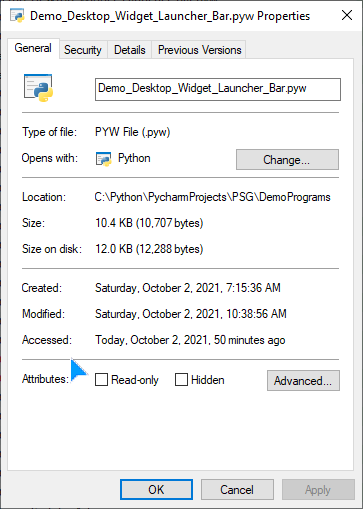Click the Cancel button
The width and height of the screenshot is (363, 509).
[x=237, y=490]
